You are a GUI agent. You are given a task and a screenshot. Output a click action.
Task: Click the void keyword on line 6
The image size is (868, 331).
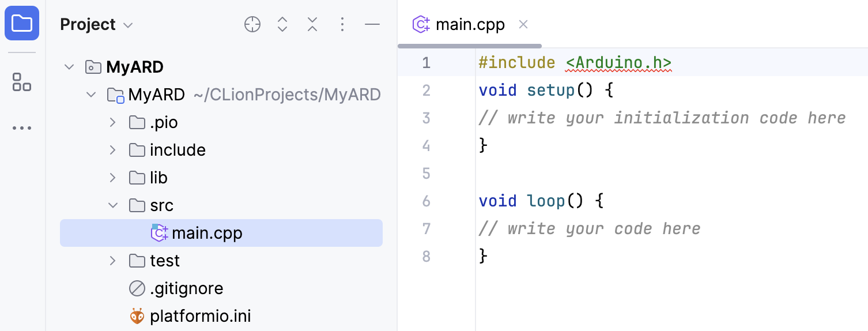point(497,201)
